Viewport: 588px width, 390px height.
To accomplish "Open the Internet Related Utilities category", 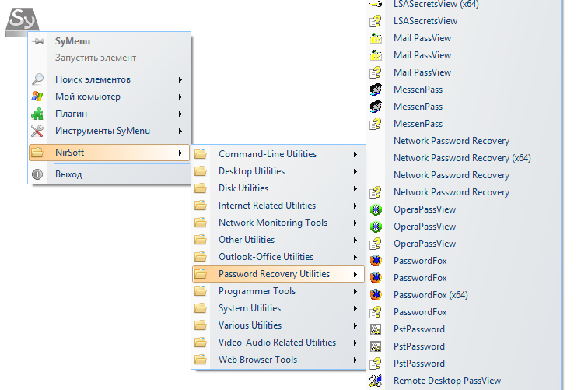I will pos(267,206).
